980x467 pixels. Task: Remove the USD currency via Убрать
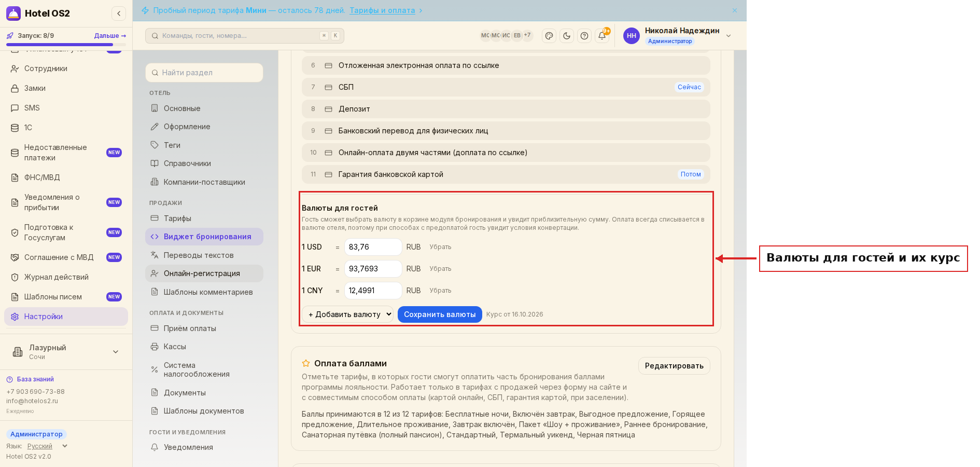pos(440,247)
